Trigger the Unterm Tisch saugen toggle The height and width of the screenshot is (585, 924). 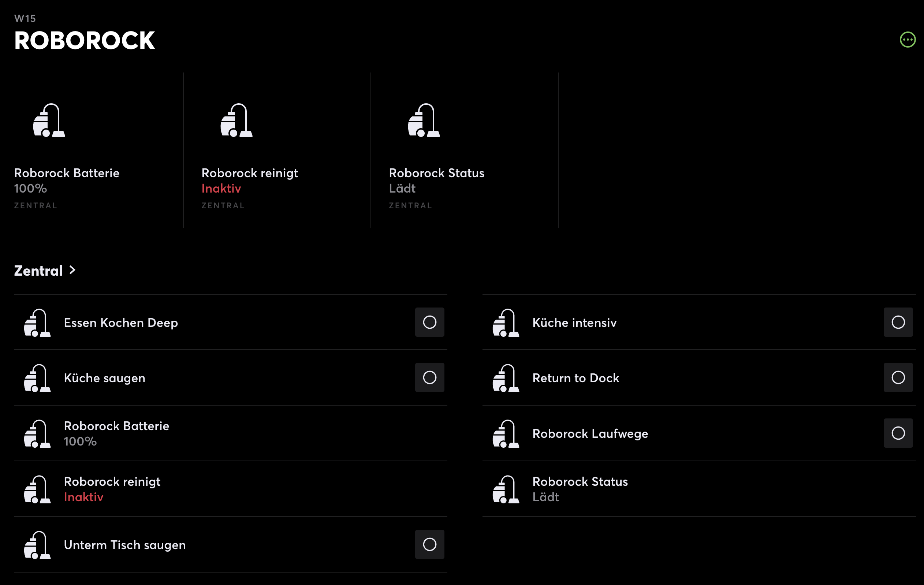pyautogui.click(x=429, y=544)
